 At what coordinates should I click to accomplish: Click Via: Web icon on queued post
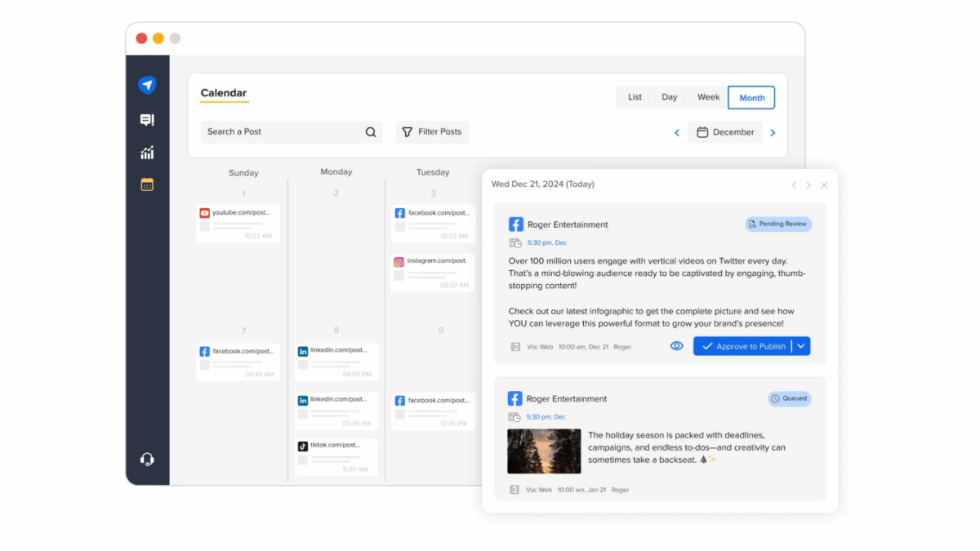point(514,490)
